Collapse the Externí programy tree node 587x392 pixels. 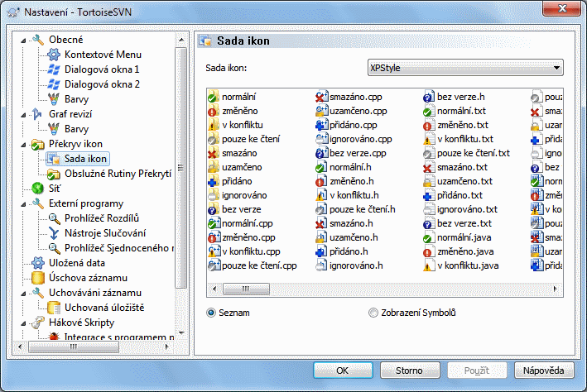(23, 203)
